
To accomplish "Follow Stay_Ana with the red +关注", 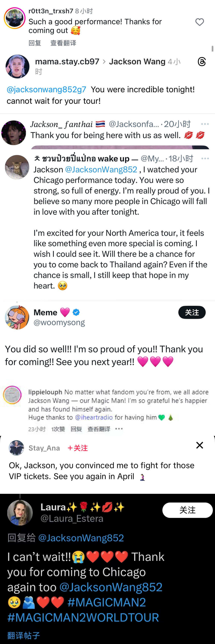I will click(78, 448).
